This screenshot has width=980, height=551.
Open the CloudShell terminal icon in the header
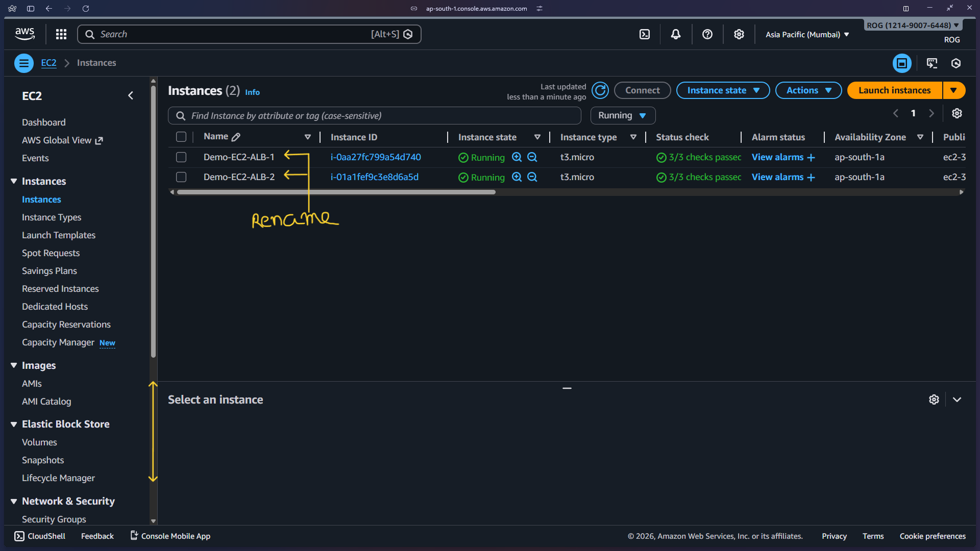pos(645,34)
